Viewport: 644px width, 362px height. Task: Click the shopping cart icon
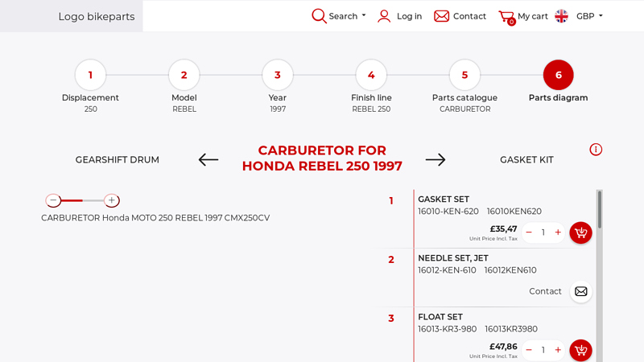[x=506, y=17]
